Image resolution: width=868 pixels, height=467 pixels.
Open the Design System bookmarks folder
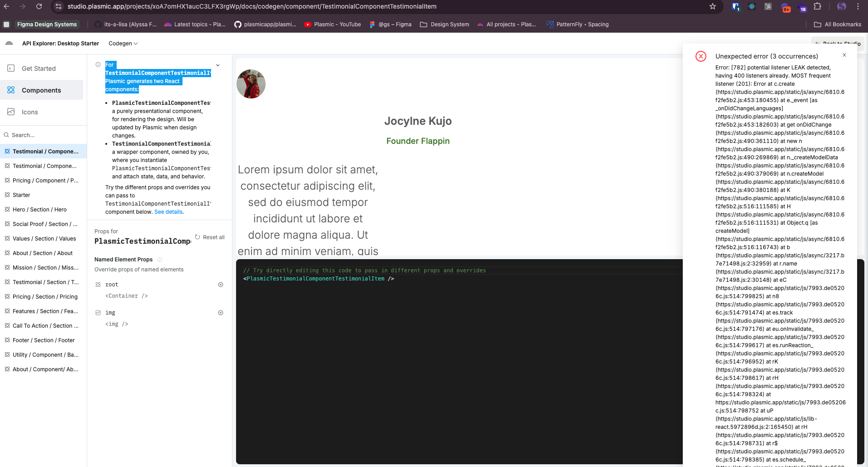(444, 25)
